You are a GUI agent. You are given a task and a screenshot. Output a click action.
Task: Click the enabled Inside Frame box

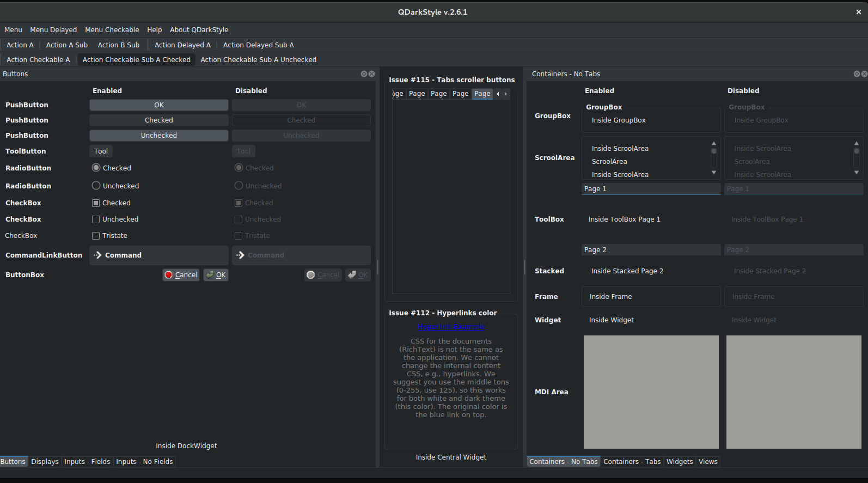point(651,297)
